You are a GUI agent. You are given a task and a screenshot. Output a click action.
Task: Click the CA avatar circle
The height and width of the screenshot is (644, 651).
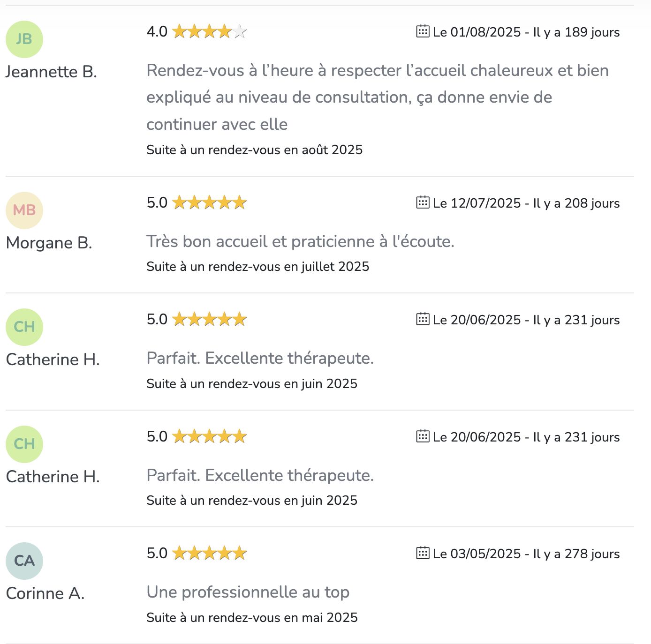click(24, 561)
